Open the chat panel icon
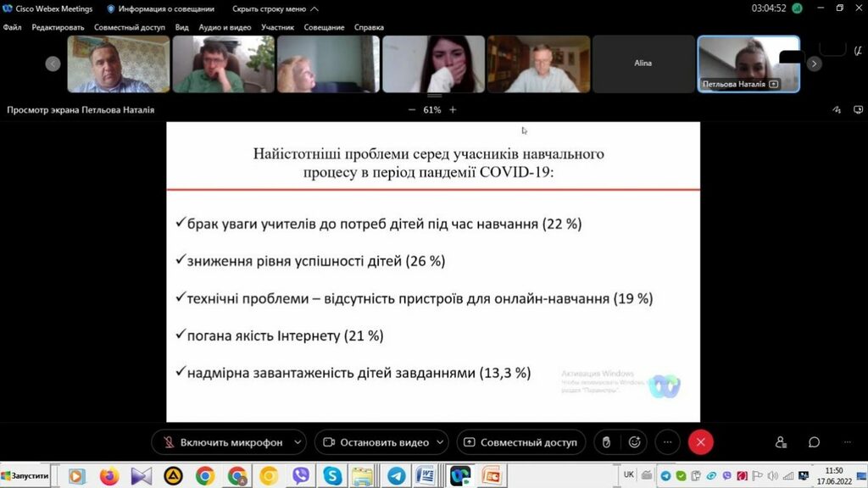868x488 pixels. (814, 442)
